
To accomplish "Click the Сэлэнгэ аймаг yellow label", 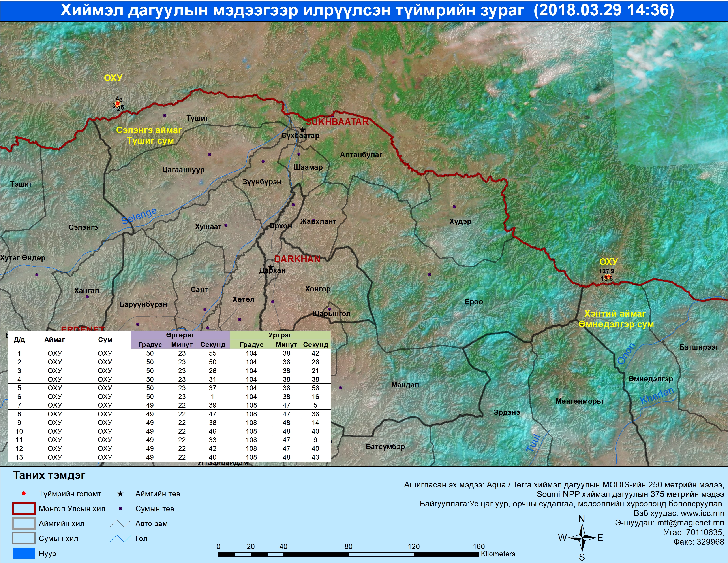I will pos(149,130).
